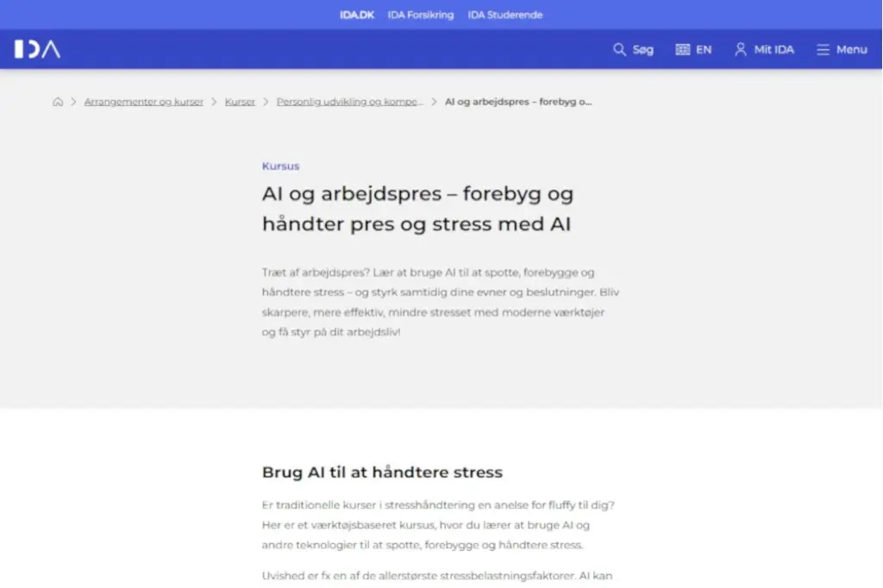Click the truncated AI og arbejdspres breadcrumb item
The image size is (883, 588).
[517, 101]
